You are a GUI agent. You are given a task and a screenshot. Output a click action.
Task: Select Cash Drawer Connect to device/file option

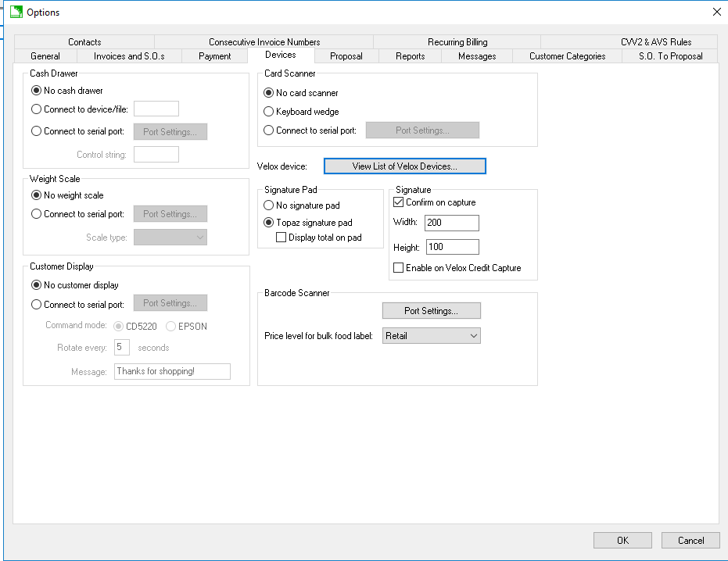click(x=37, y=109)
